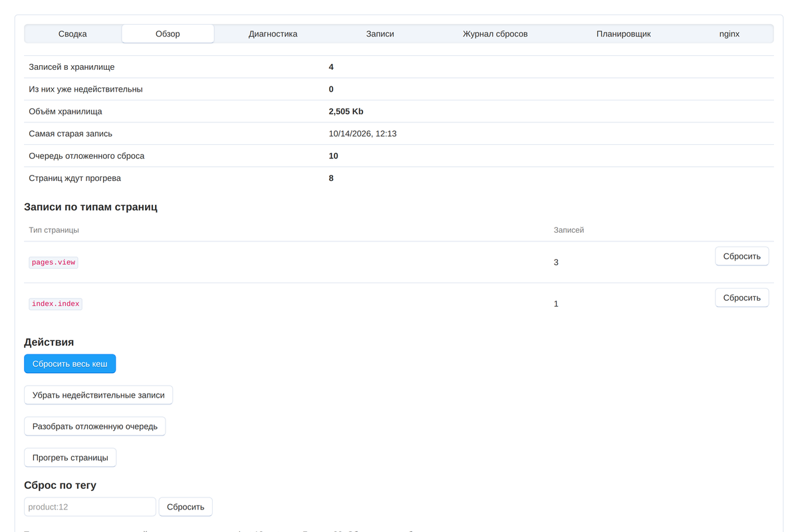The width and height of the screenshot is (798, 532).
Task: Open the Журнал сбросов tab
Action: pyautogui.click(x=495, y=34)
